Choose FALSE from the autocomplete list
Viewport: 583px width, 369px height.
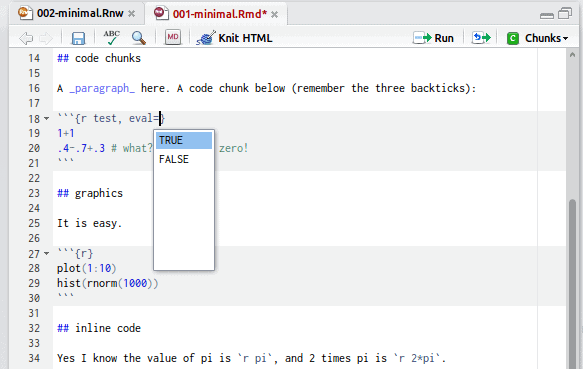(x=184, y=159)
